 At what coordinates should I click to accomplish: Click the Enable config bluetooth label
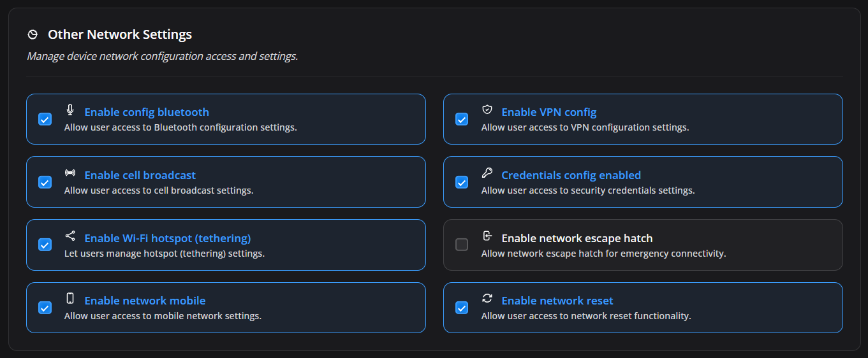(x=147, y=112)
